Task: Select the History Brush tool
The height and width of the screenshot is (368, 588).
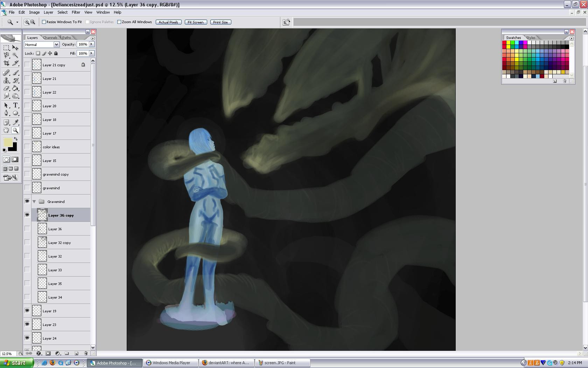Action: (x=15, y=81)
